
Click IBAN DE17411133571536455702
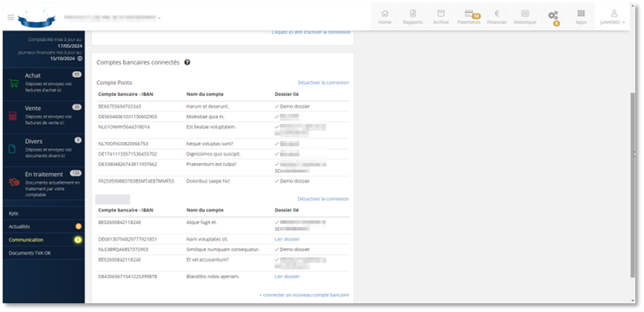[x=127, y=154]
